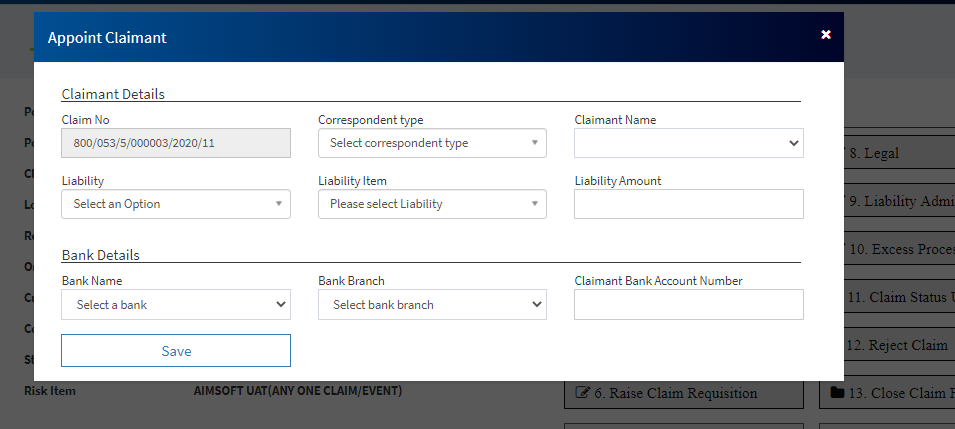Open the Correspondent type dropdown
The image size is (955, 429).
[x=432, y=143]
